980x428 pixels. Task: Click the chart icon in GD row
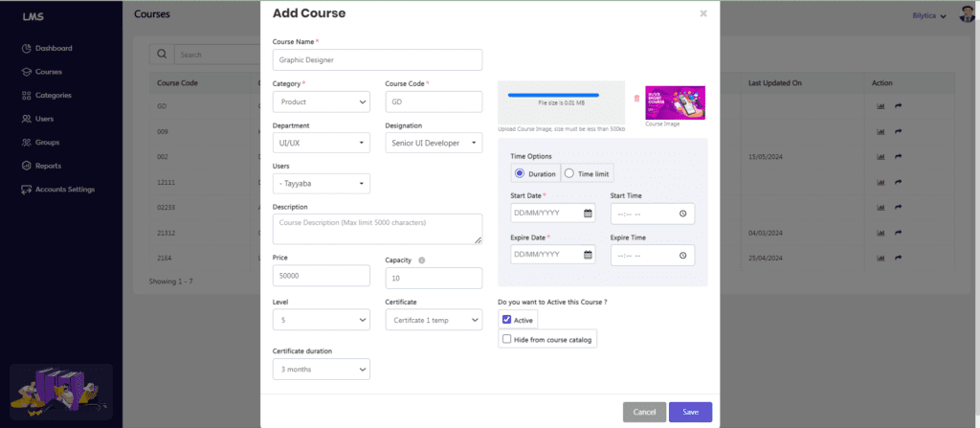point(880,105)
